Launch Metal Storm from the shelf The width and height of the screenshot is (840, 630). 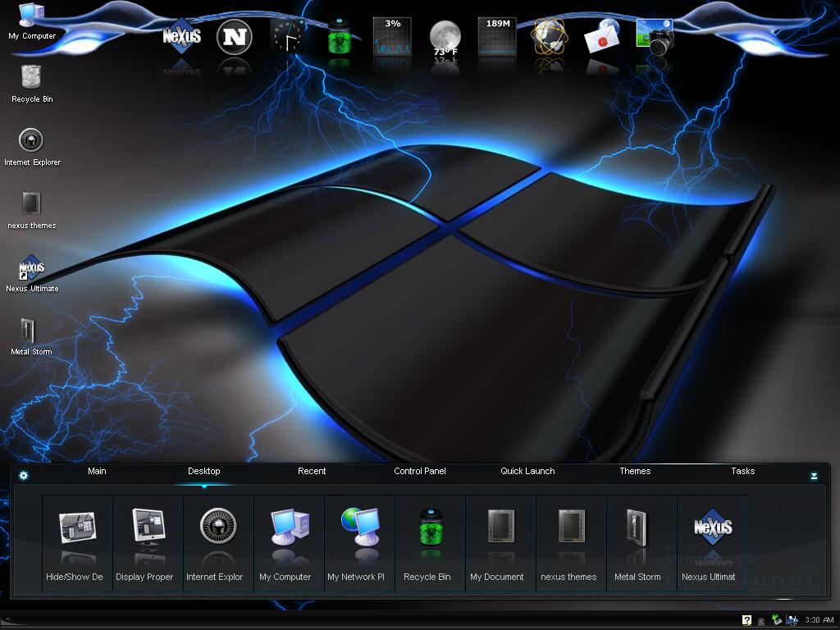click(641, 543)
